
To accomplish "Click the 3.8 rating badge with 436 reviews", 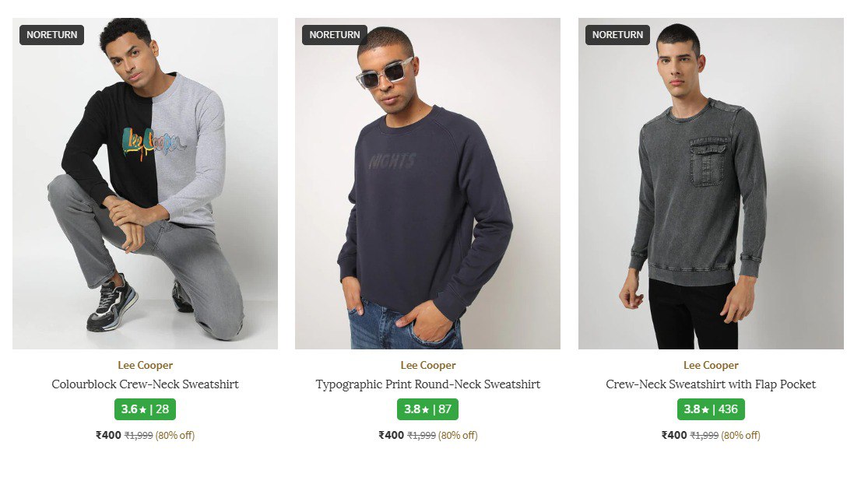I will coord(711,409).
